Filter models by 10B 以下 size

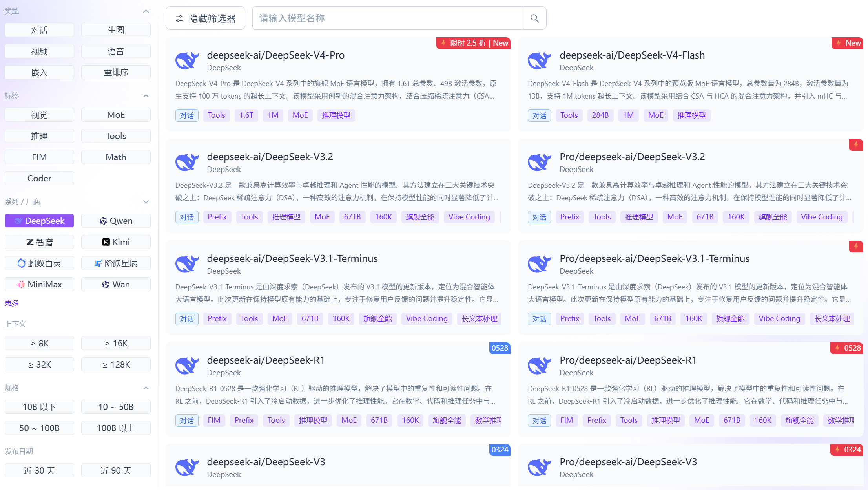coord(39,407)
